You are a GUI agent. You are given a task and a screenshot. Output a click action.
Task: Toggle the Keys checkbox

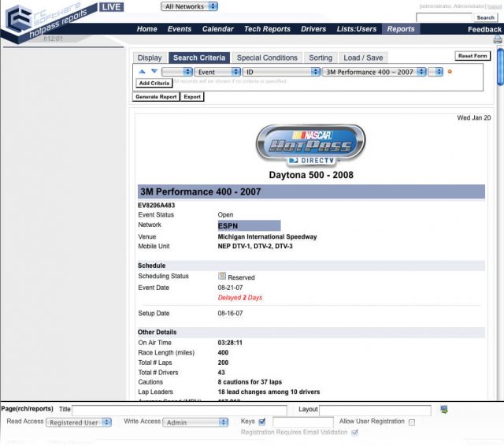pyautogui.click(x=262, y=422)
